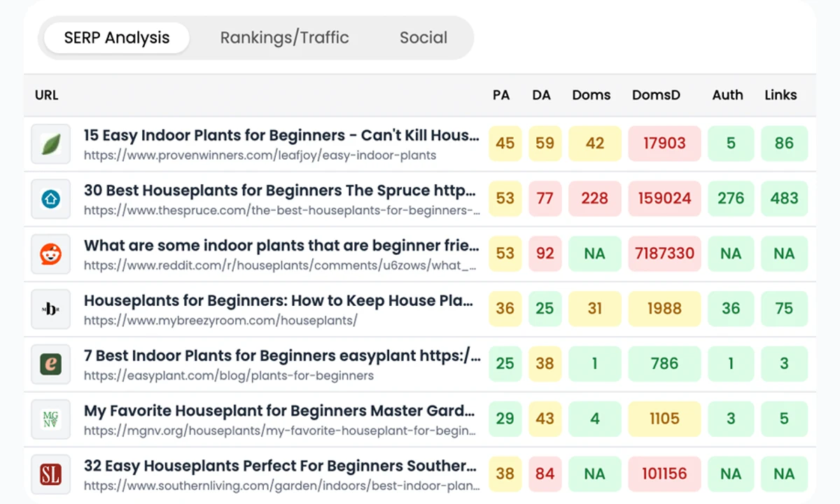Open '30 Best Houseplants for Beginners' result title
Viewport: 840px width, 504px height.
[x=280, y=190]
